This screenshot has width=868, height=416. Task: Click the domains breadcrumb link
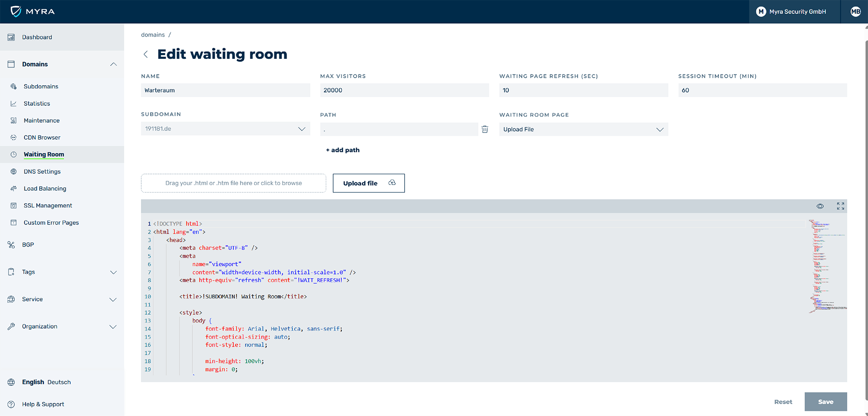click(153, 35)
